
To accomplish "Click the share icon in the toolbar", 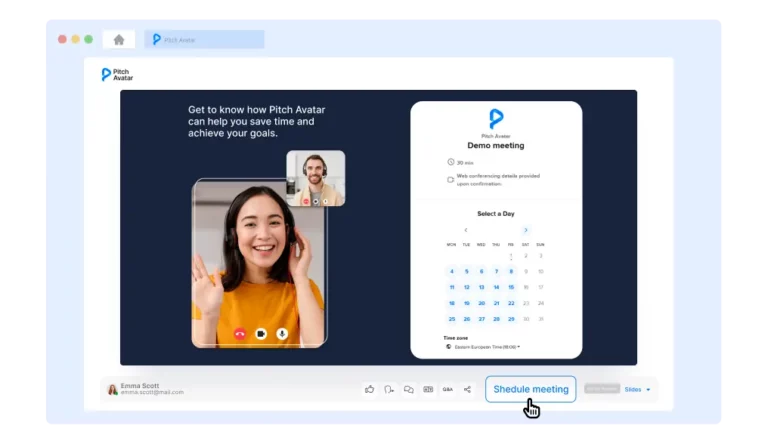I will click(x=467, y=389).
